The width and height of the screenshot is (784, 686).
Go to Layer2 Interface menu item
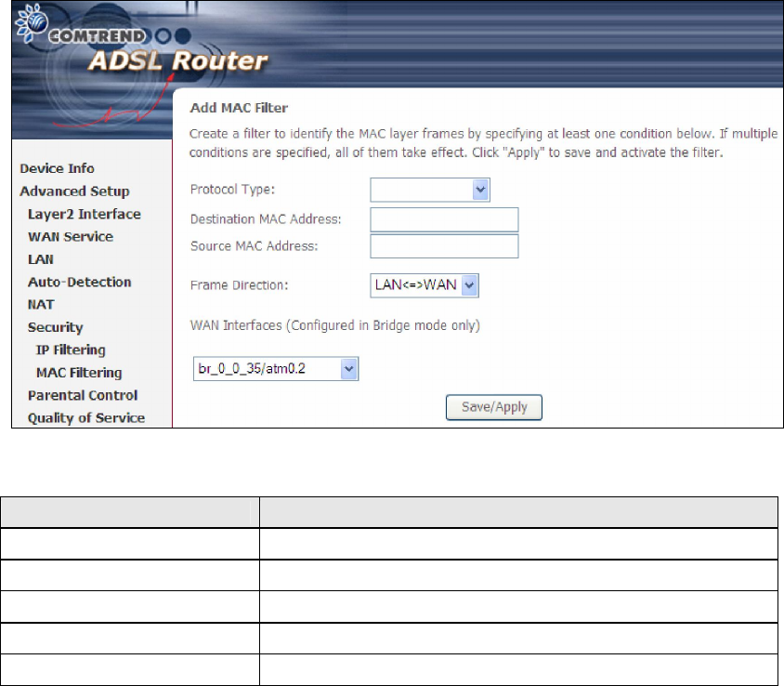[84, 214]
